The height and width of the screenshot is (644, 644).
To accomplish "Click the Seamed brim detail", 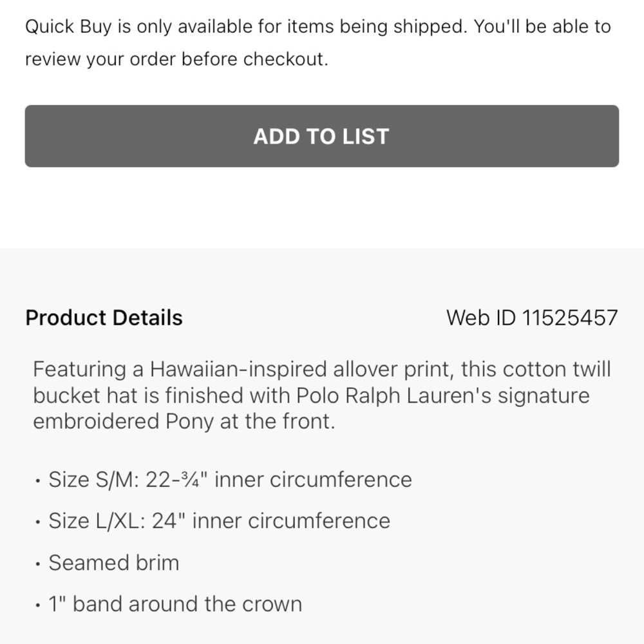I will (x=114, y=562).
